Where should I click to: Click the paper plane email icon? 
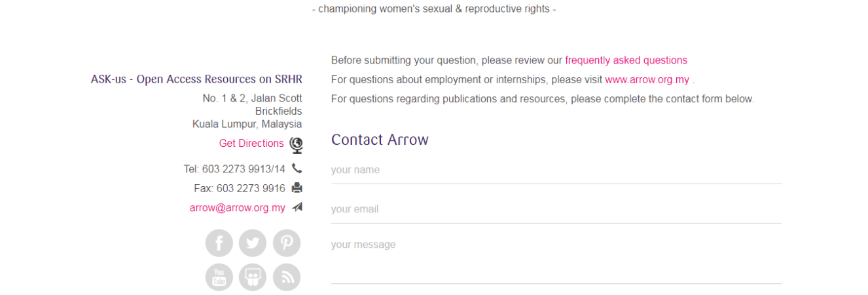(x=297, y=207)
